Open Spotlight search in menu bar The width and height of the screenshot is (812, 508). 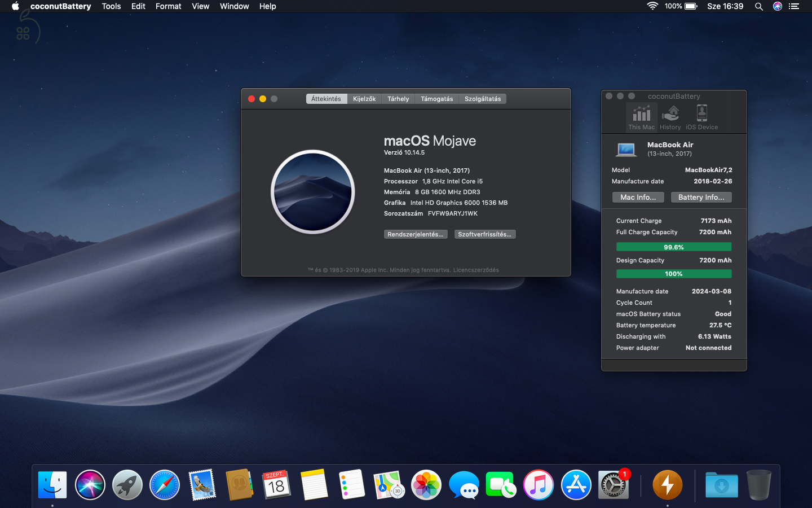pyautogui.click(x=759, y=6)
